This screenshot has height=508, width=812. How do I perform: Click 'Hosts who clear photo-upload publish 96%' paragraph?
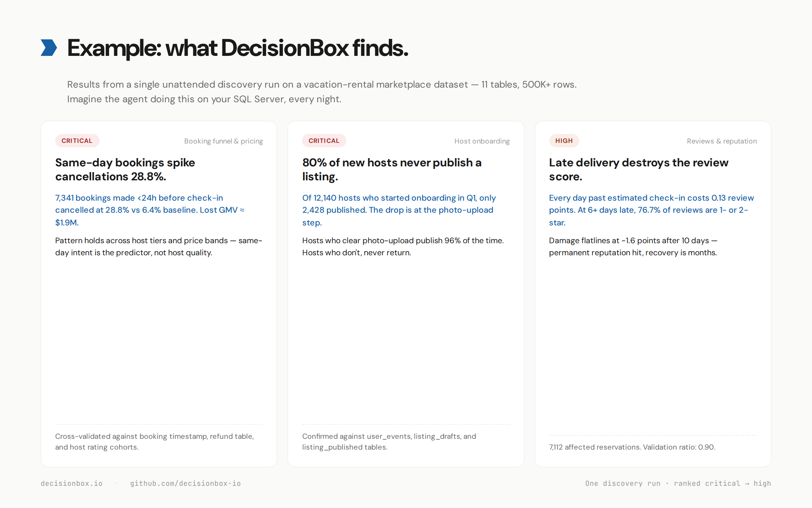coord(403,247)
